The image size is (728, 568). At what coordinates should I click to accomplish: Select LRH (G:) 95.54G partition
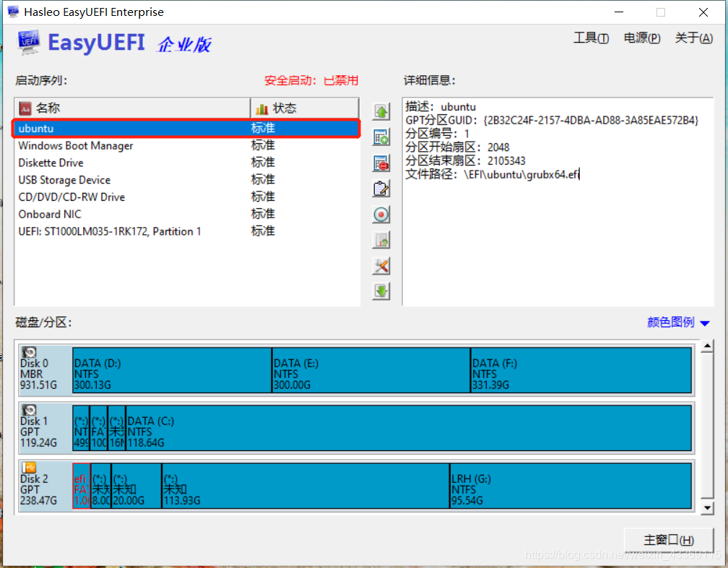571,486
